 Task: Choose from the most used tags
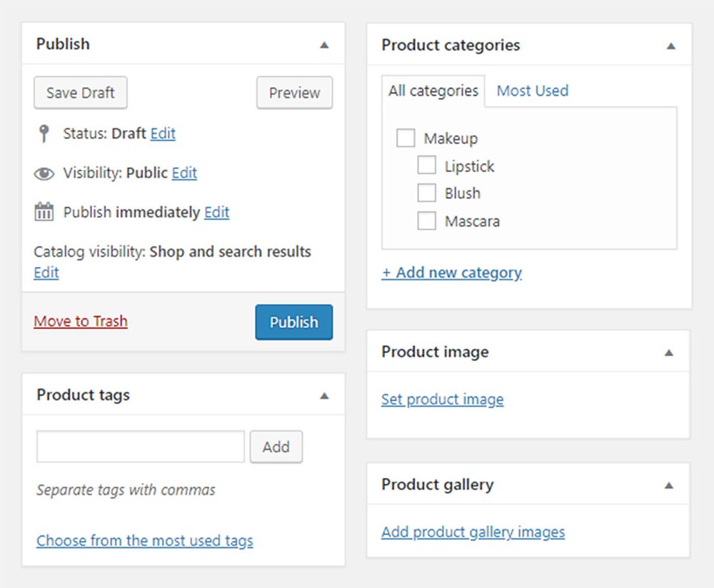click(145, 541)
